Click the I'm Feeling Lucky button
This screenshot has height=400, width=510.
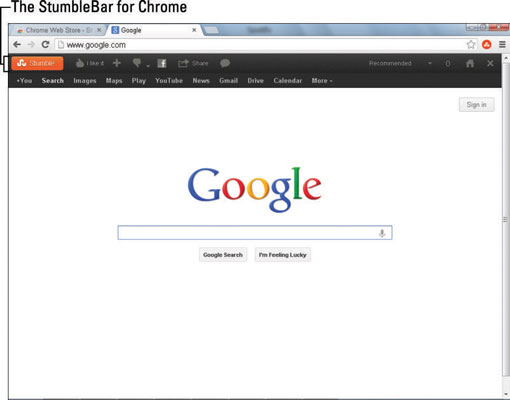point(283,255)
